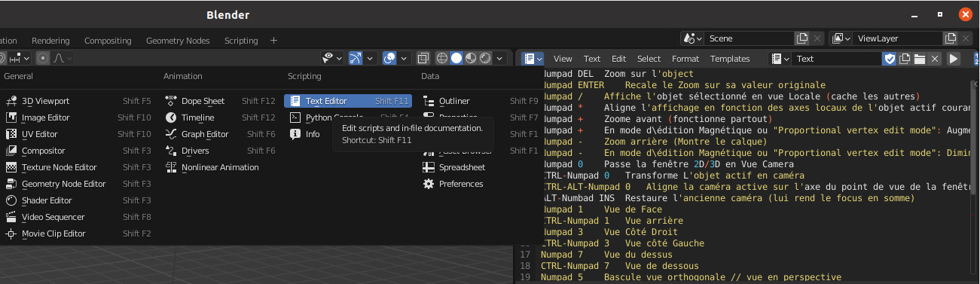This screenshot has height=284, width=980.
Task: Toggle viewport gizmos display
Action: tap(356, 58)
